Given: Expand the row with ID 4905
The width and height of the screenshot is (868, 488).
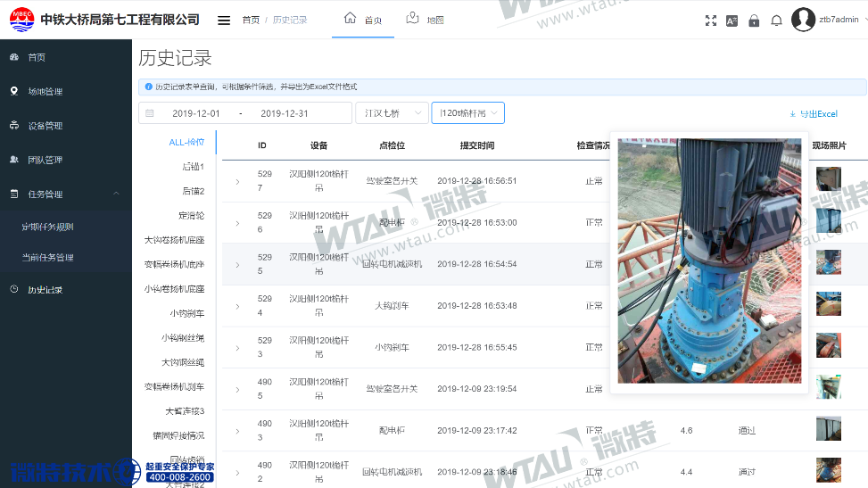Looking at the screenshot, I should pos(237,389).
